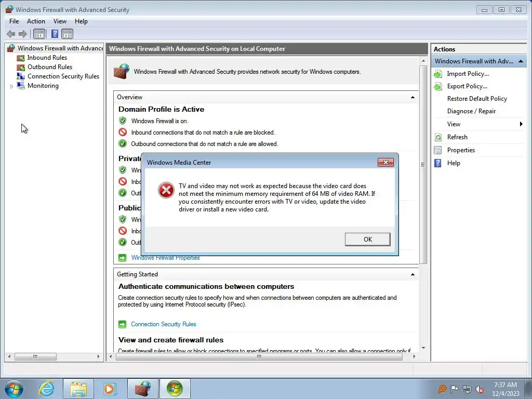Click Refresh in Actions pane

(457, 137)
